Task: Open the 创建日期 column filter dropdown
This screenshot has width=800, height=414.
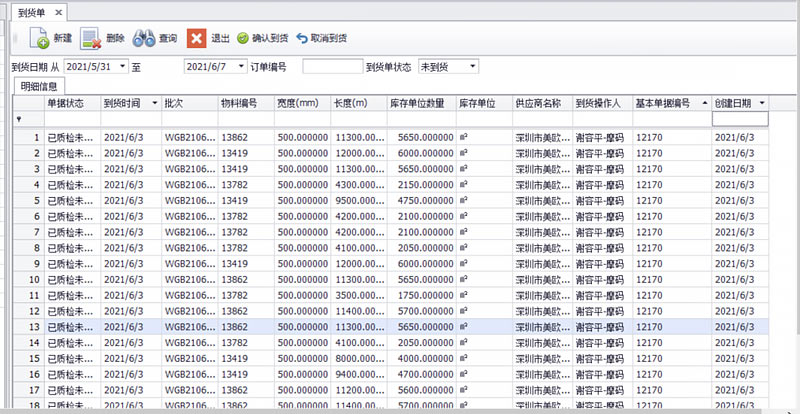Action: click(762, 103)
